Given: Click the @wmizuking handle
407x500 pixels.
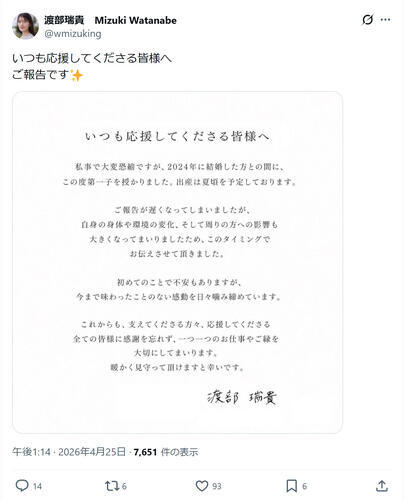Looking at the screenshot, I should pos(73,34).
